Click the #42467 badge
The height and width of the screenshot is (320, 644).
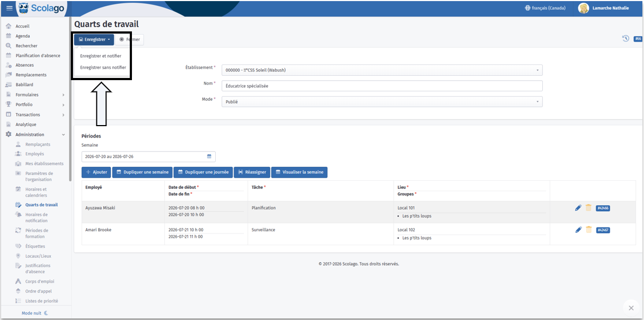[602, 230]
